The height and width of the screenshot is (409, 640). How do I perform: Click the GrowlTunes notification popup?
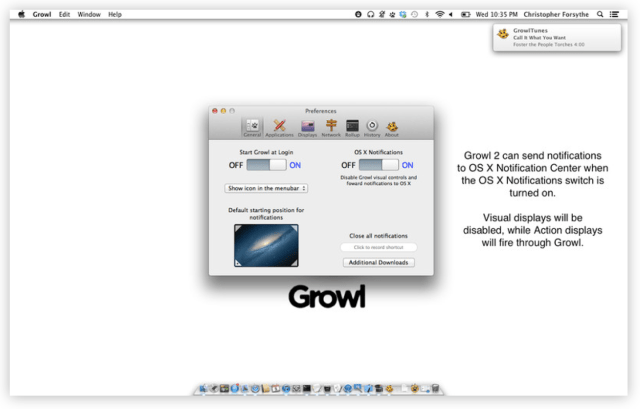(557, 38)
